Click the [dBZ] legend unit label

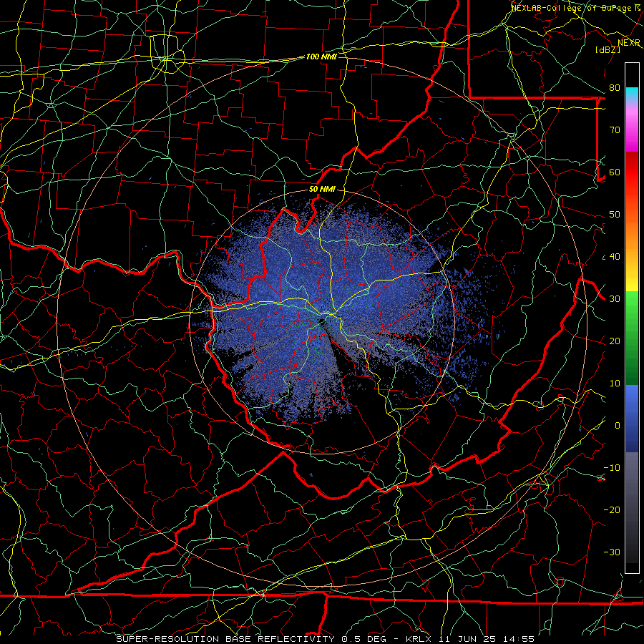(x=608, y=49)
